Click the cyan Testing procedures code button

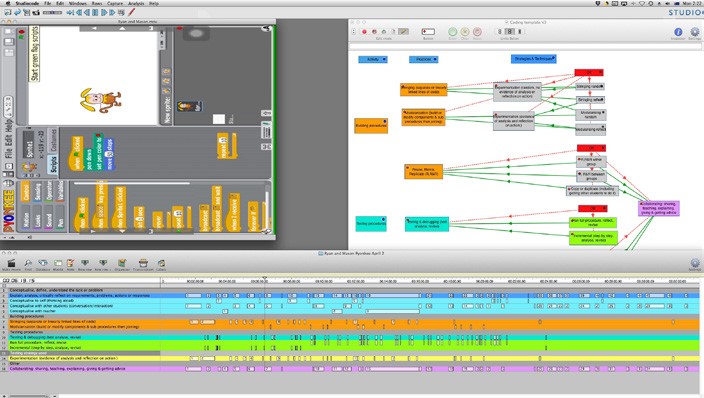371,223
